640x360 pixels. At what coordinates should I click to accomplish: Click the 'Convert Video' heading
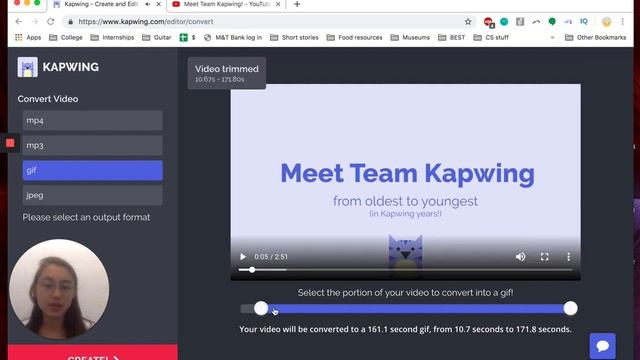click(48, 99)
